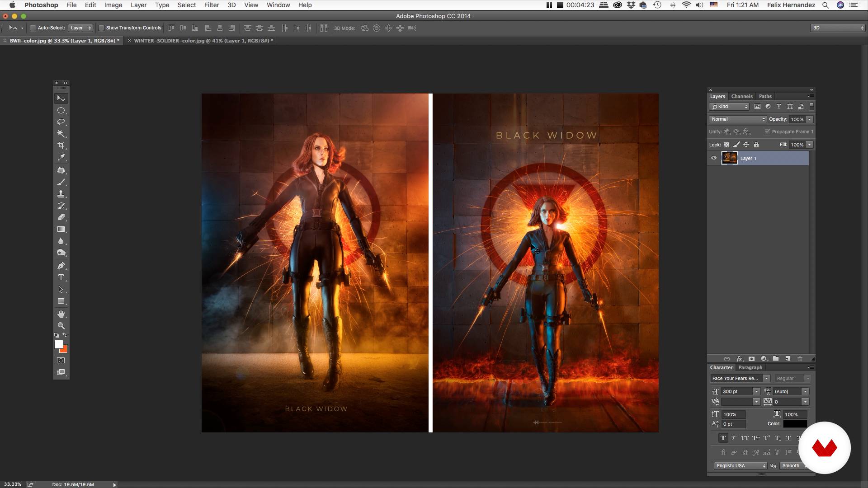Select the Path Selection tool
Image resolution: width=868 pixels, height=488 pixels.
pyautogui.click(x=61, y=289)
